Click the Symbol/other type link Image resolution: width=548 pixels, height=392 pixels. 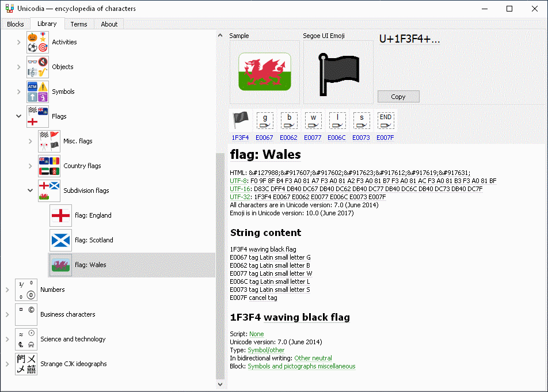coord(266,350)
